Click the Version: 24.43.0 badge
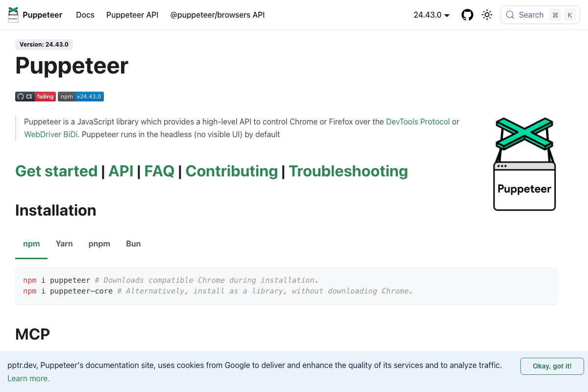 pos(44,45)
